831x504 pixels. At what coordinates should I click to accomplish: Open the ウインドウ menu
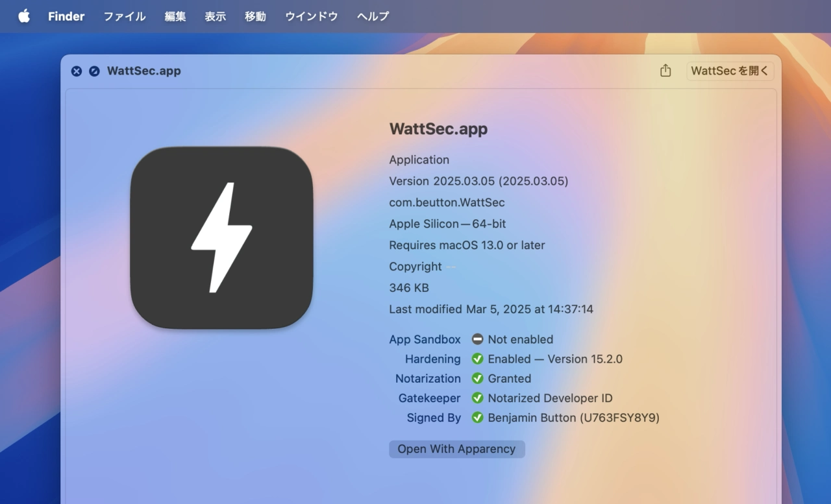coord(312,16)
